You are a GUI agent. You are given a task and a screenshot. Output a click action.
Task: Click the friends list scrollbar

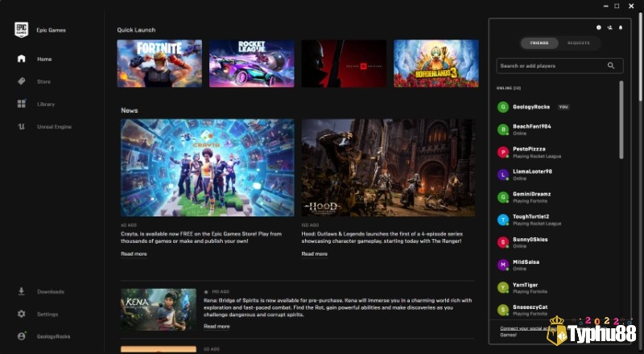point(621,120)
